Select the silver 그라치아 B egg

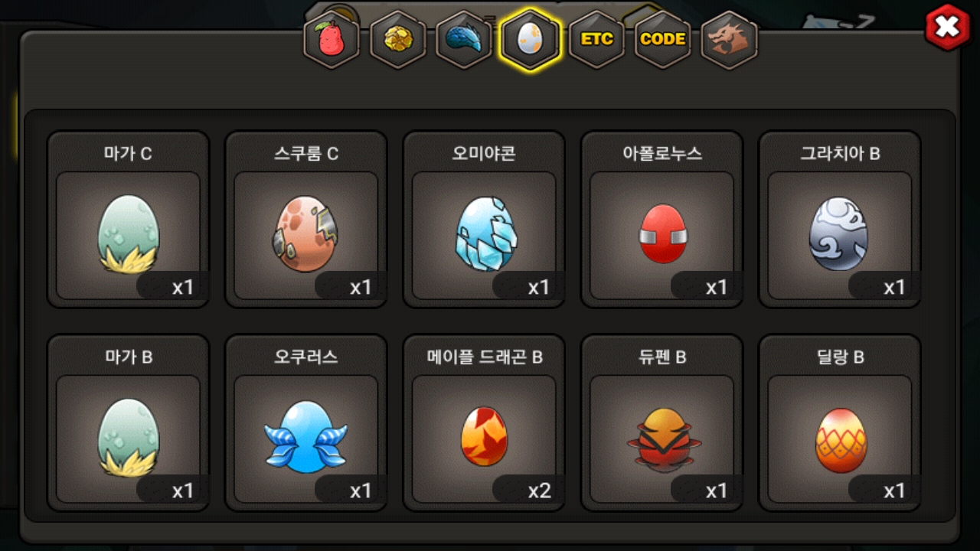point(840,220)
